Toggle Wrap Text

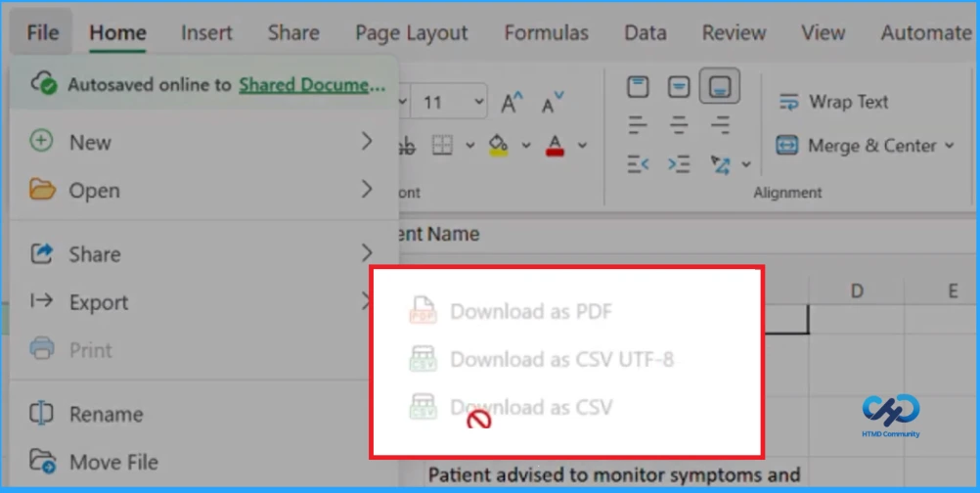(833, 102)
